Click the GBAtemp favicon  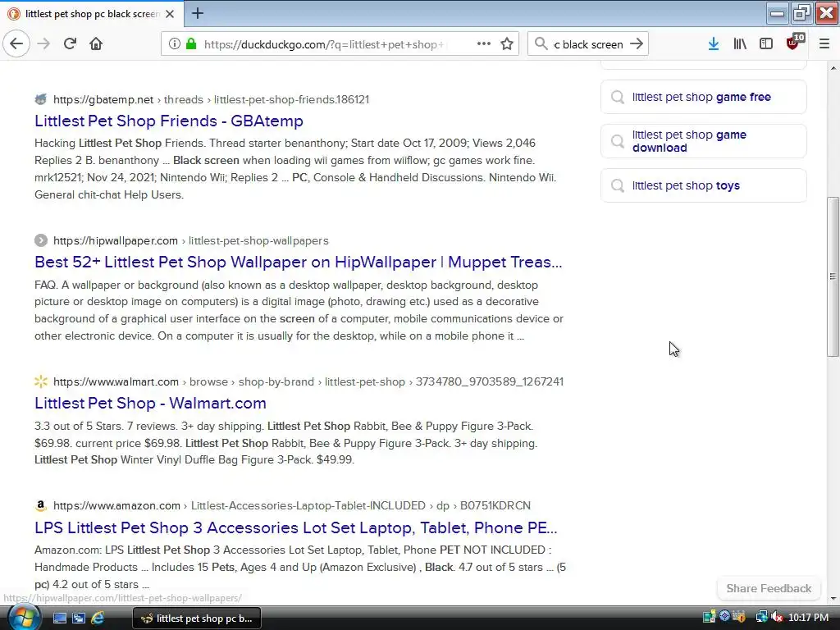point(41,99)
